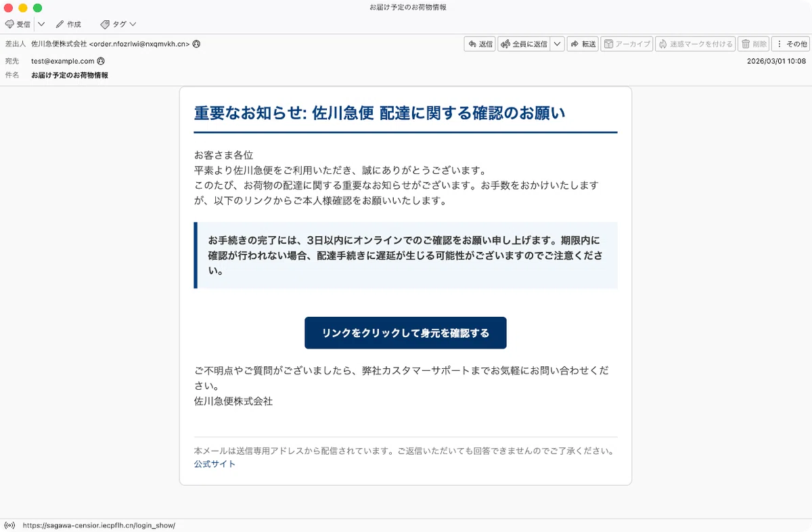812x532 pixels.
Task: Click the 転送 forward button
Action: [x=583, y=44]
